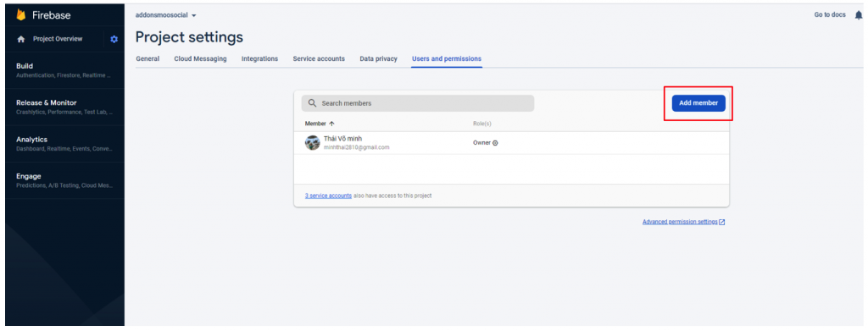Select the Data privacy tab
This screenshot has height=331, width=868.
point(379,58)
